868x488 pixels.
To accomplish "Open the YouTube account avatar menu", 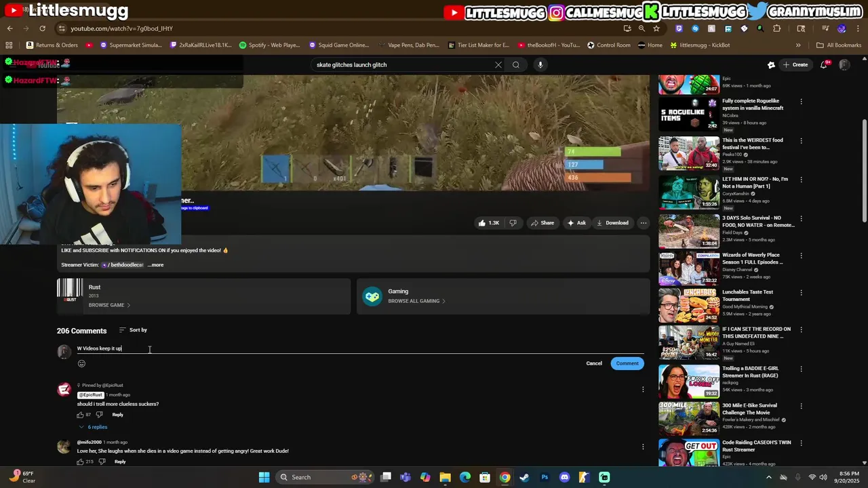I will point(844,65).
